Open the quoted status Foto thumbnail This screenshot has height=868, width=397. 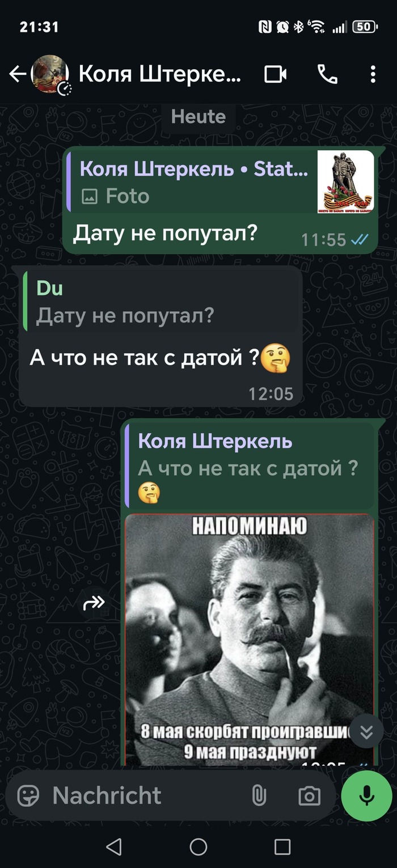[345, 181]
